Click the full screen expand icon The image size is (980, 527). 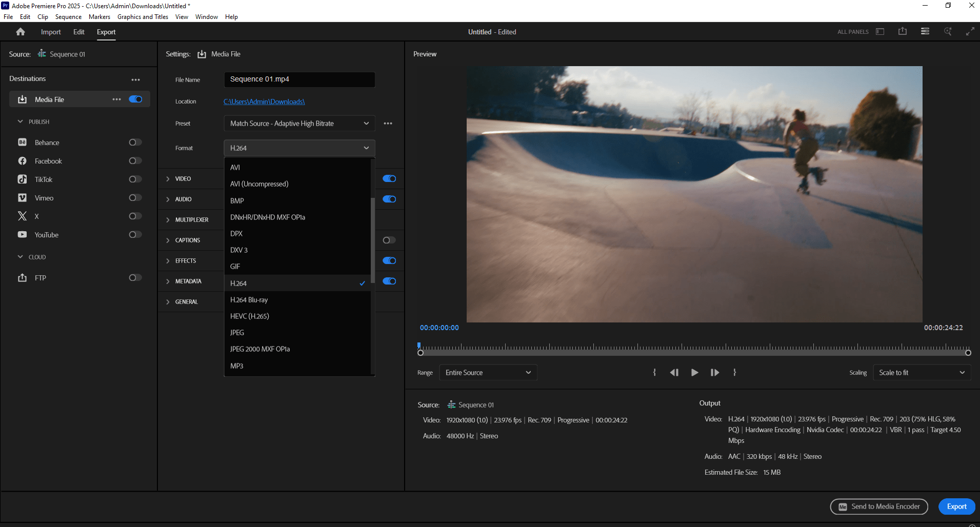(x=970, y=32)
